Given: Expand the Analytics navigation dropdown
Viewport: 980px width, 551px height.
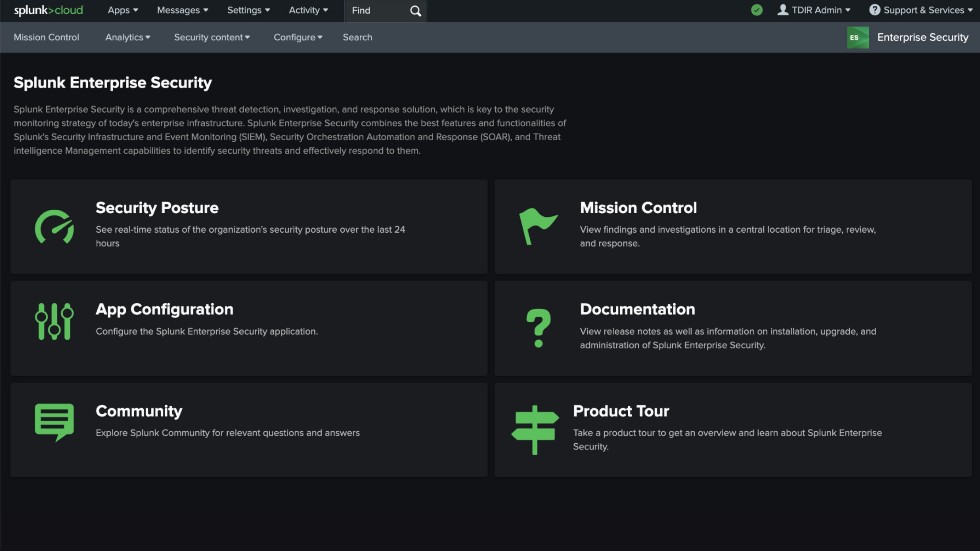Looking at the screenshot, I should point(128,38).
